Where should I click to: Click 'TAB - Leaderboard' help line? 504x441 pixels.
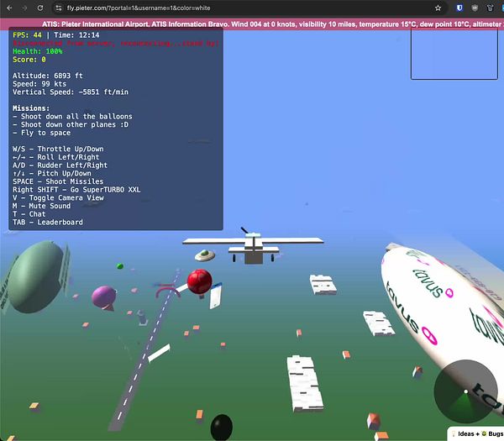(x=48, y=222)
